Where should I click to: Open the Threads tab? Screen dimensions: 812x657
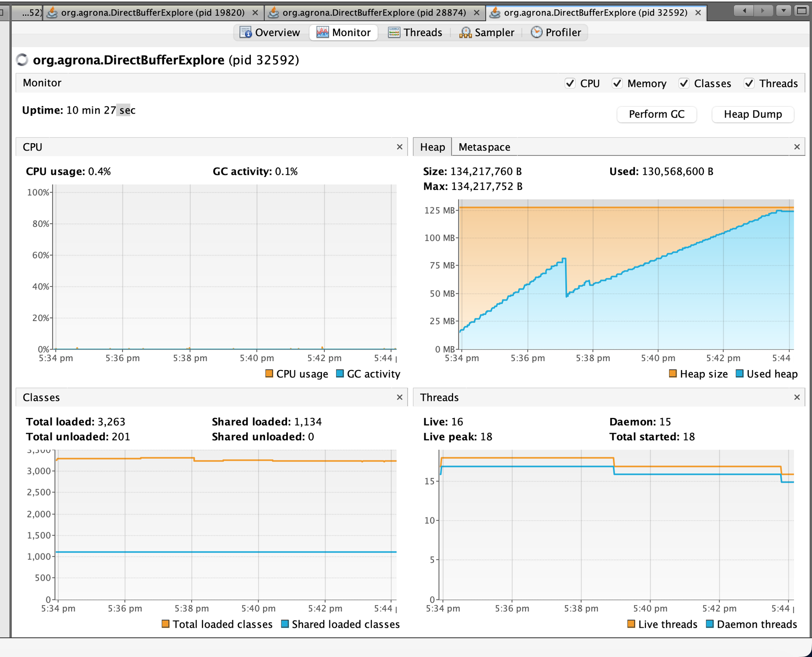tap(415, 32)
